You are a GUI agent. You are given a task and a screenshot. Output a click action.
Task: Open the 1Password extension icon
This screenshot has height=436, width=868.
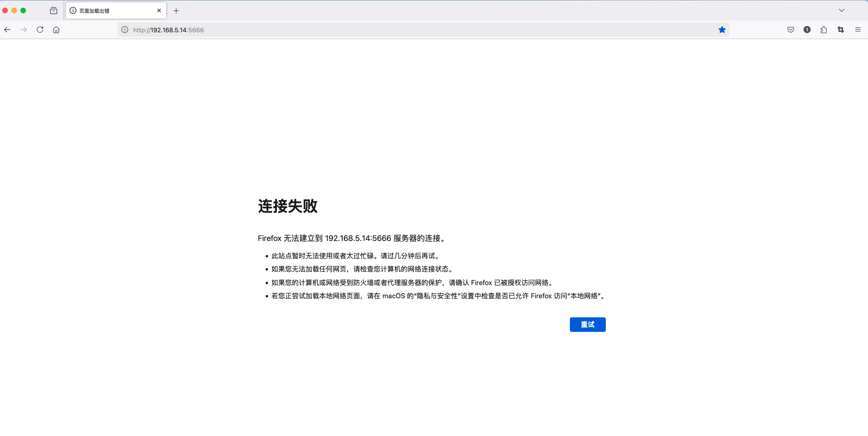click(807, 30)
